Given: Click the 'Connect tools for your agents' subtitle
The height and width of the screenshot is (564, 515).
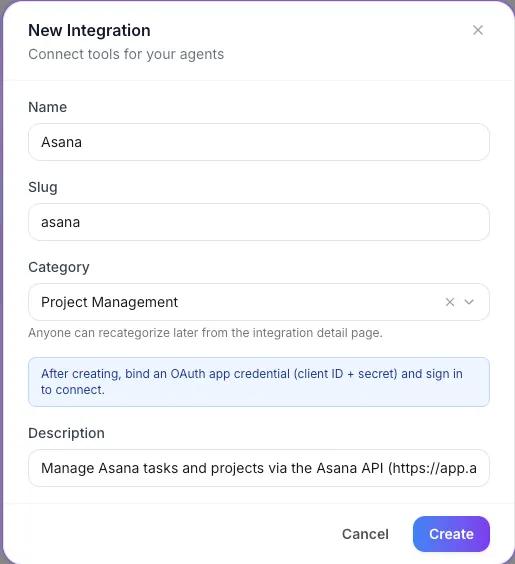Looking at the screenshot, I should pos(126,54).
